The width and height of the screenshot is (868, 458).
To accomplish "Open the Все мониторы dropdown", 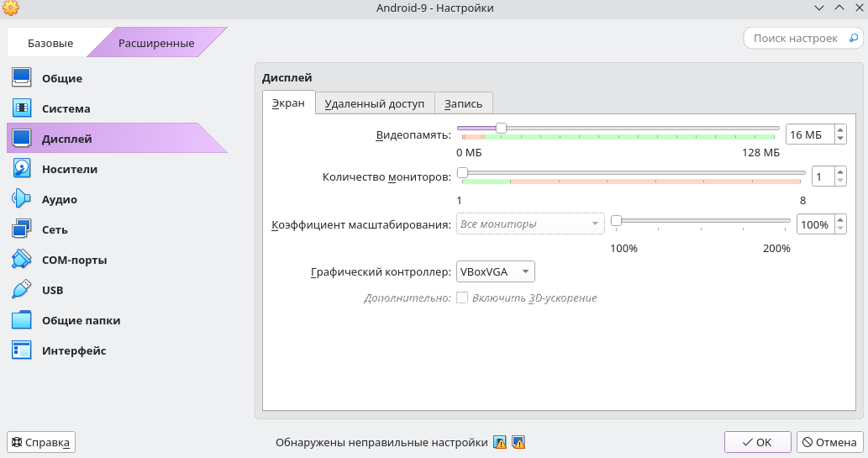I will 530,224.
